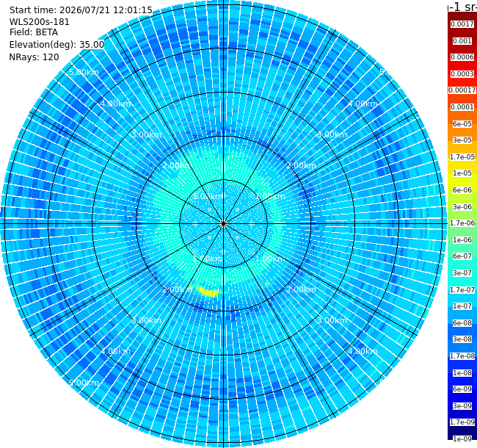Click the 1e-09 colorbar minimum label
This screenshot has width=477, height=448.
pos(462,439)
